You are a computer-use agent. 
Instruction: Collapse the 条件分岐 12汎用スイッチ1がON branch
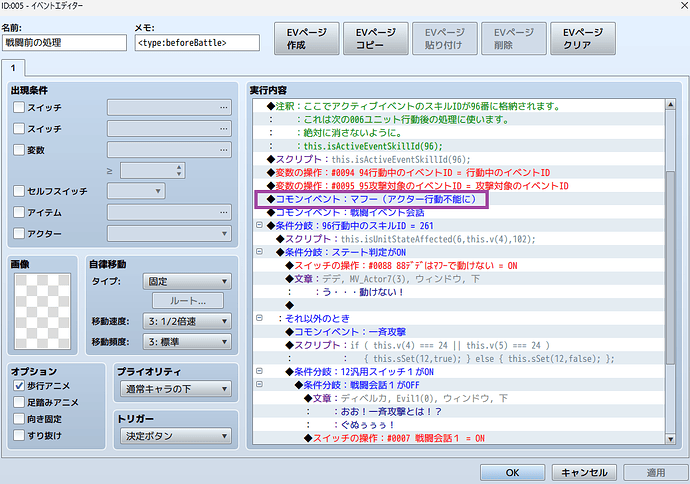pos(260,371)
